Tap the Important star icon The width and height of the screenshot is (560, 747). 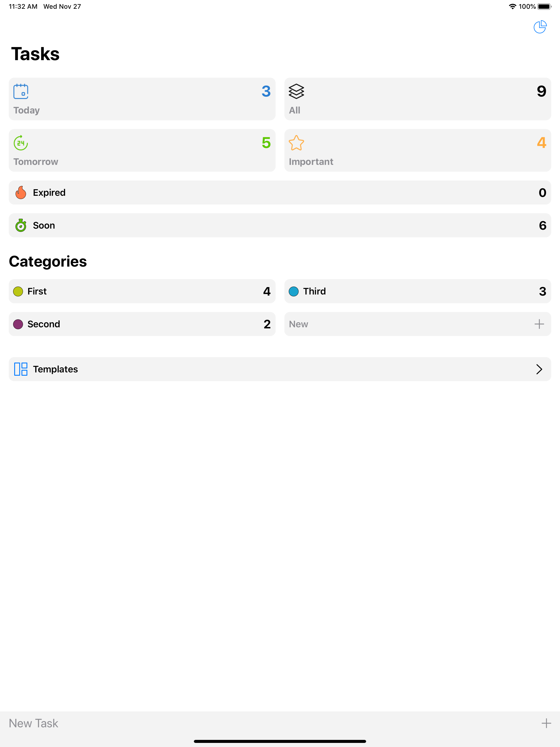(296, 143)
